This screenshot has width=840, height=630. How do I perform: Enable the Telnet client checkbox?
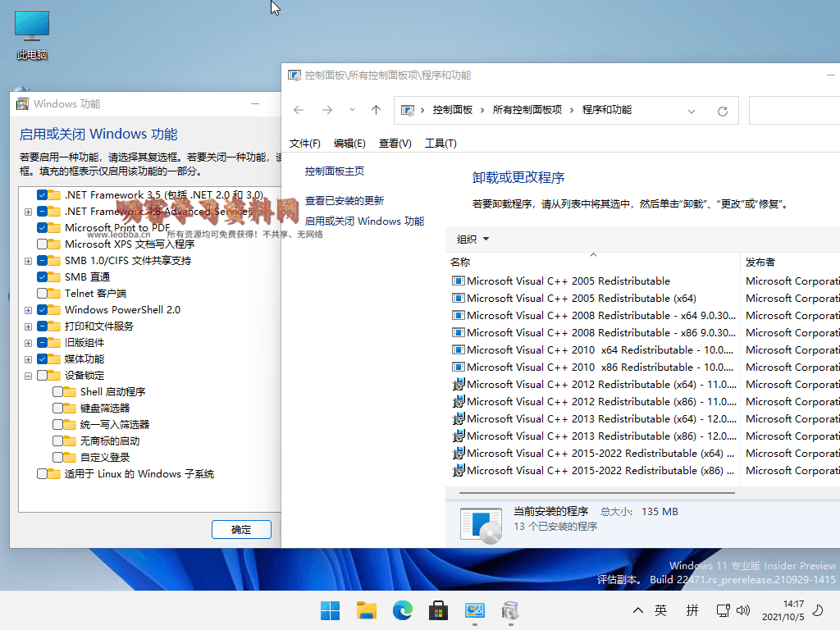click(43, 294)
